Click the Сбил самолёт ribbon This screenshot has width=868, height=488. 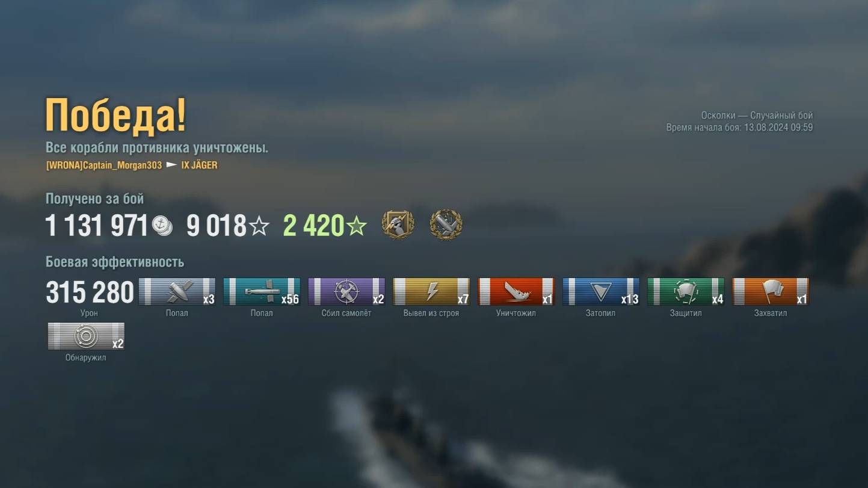(346, 292)
